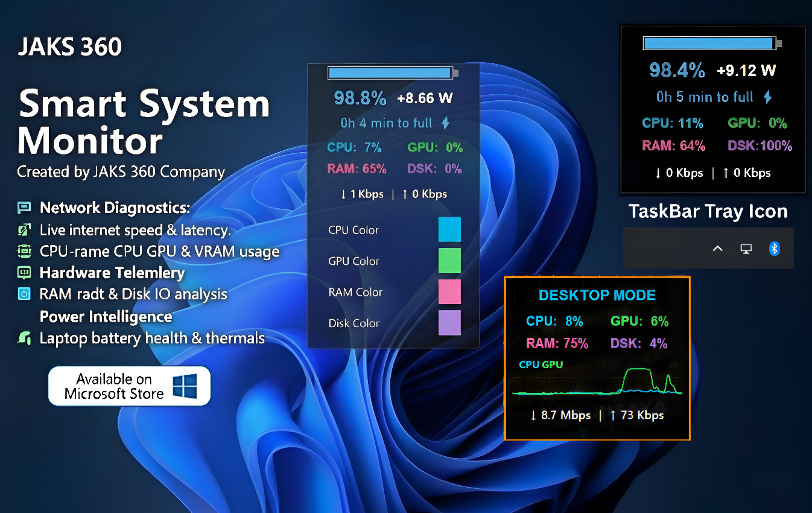Click the Disk Color label
The height and width of the screenshot is (513, 812).
[x=354, y=323]
